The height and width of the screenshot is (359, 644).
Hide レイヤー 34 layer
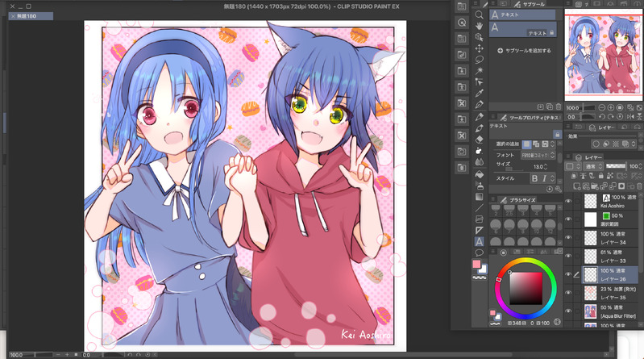(568, 238)
